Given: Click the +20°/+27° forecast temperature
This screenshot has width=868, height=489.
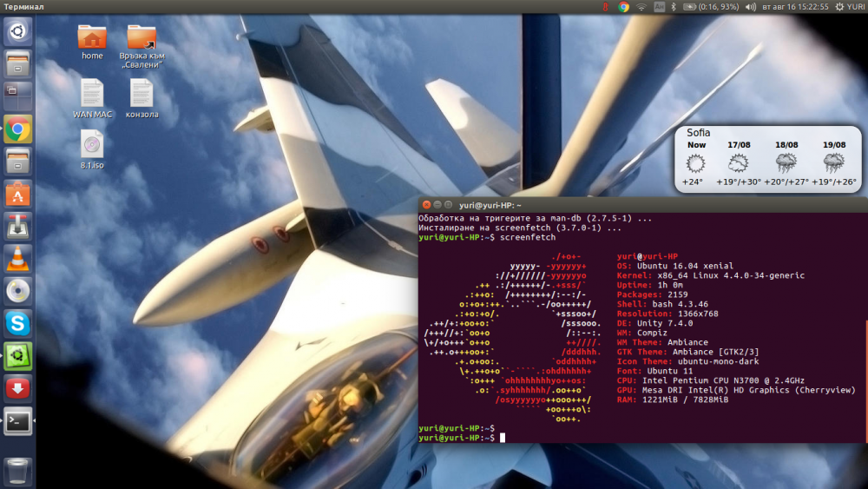Looking at the screenshot, I should [786, 182].
